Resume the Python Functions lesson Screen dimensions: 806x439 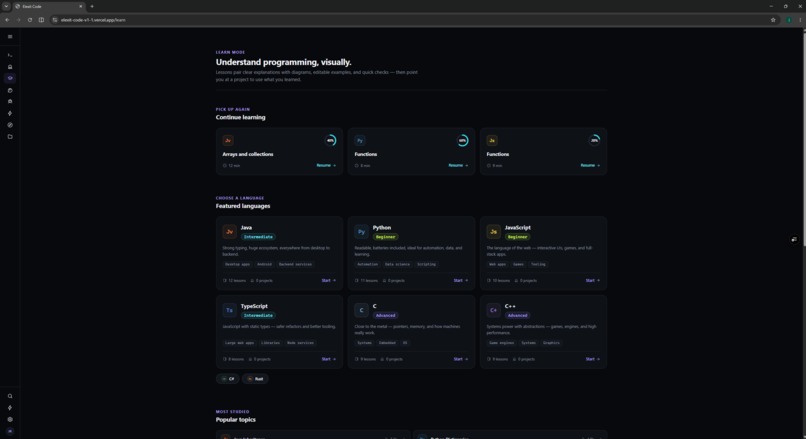click(459, 166)
